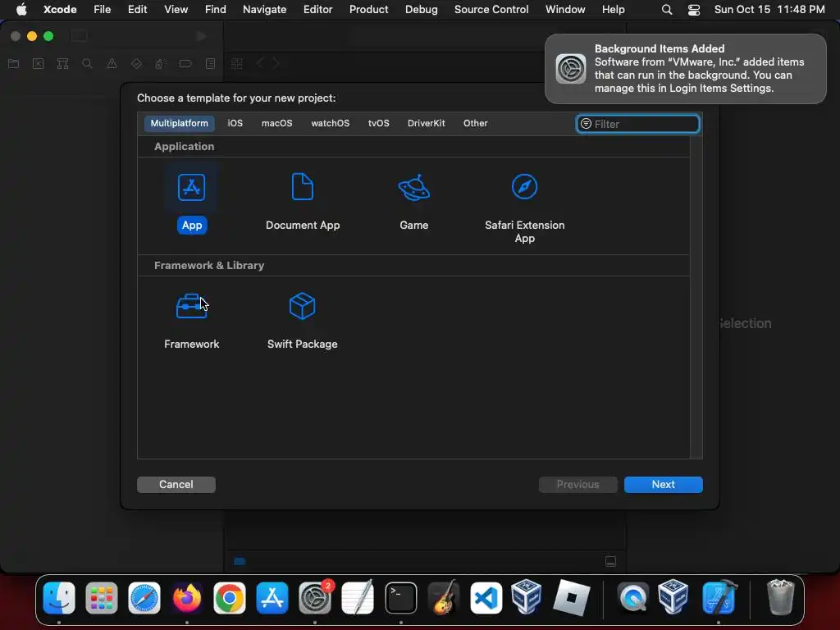Open the Xcode menu

click(x=60, y=9)
